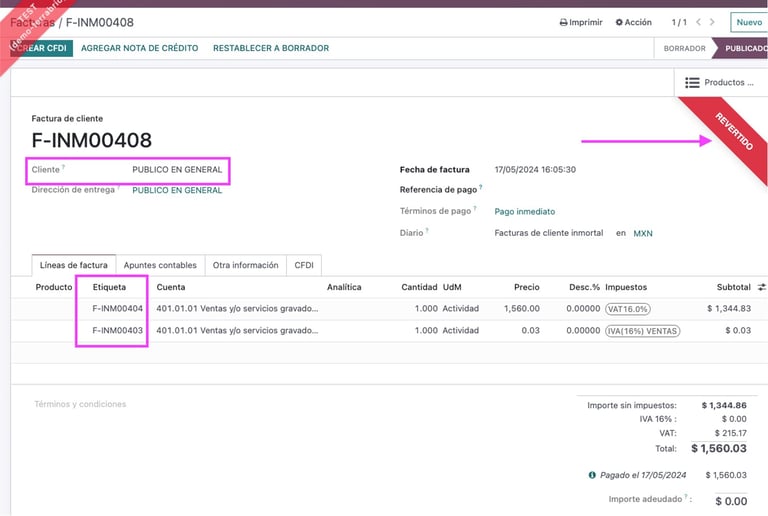Switch to Otra información tab
This screenshot has height=516, width=768.
pyautogui.click(x=245, y=265)
